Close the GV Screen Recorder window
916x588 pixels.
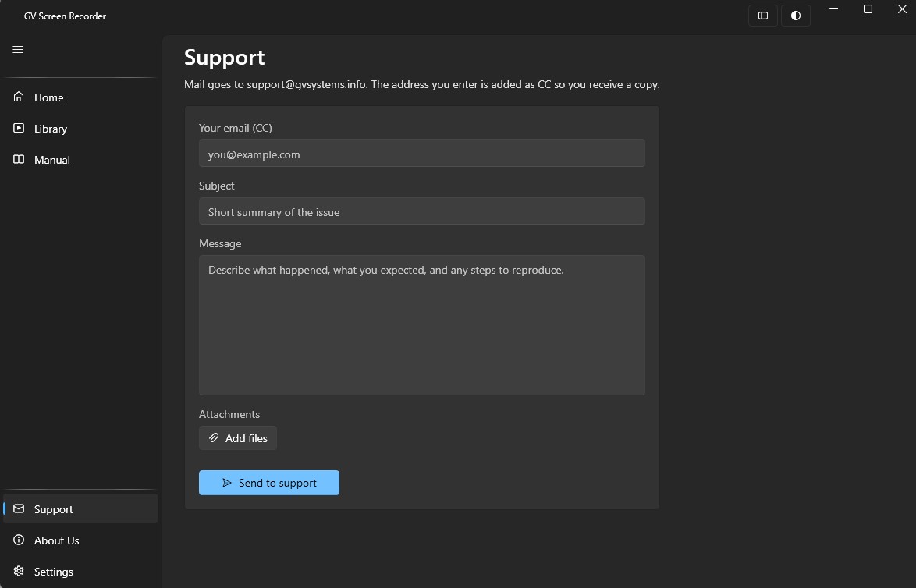click(901, 9)
